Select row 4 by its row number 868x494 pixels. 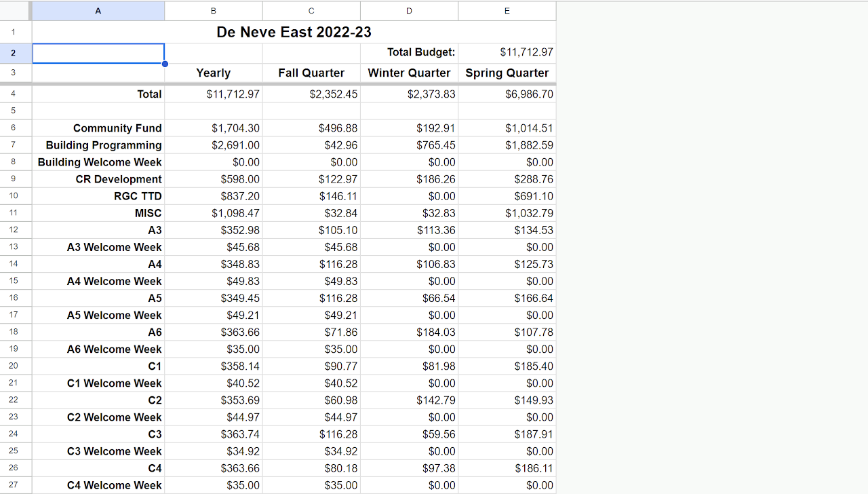[x=14, y=94]
